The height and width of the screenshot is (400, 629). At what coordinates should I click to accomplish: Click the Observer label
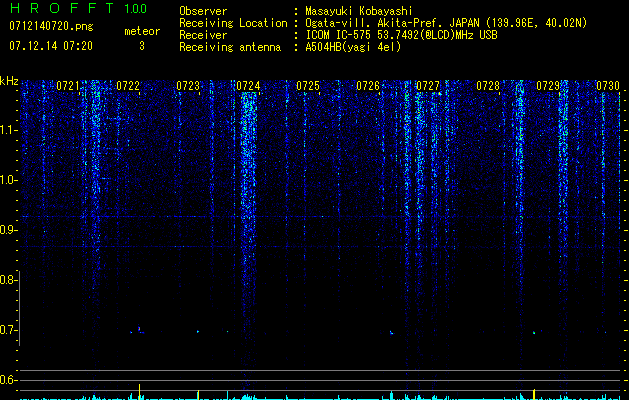click(x=203, y=11)
